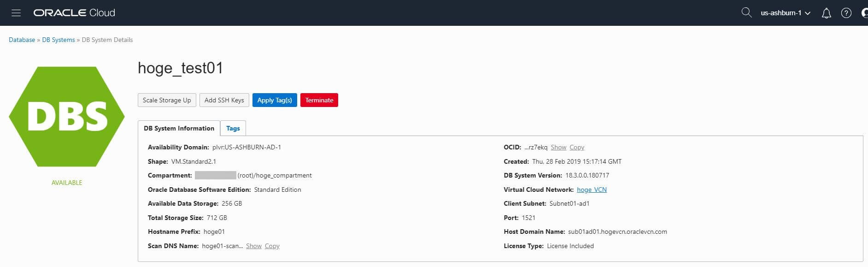The width and height of the screenshot is (868, 267).
Task: Click hostname prefix value hoge01
Action: coord(214,232)
